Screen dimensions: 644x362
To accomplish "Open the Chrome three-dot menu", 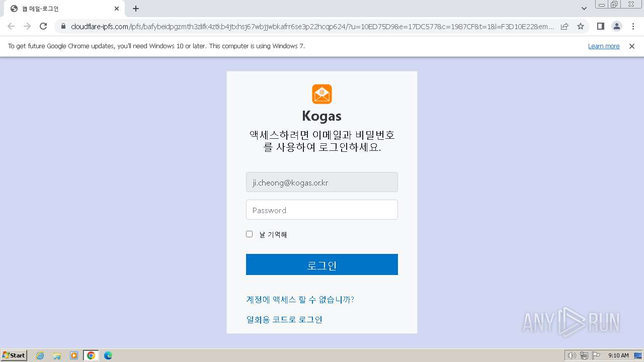I will click(x=632, y=26).
